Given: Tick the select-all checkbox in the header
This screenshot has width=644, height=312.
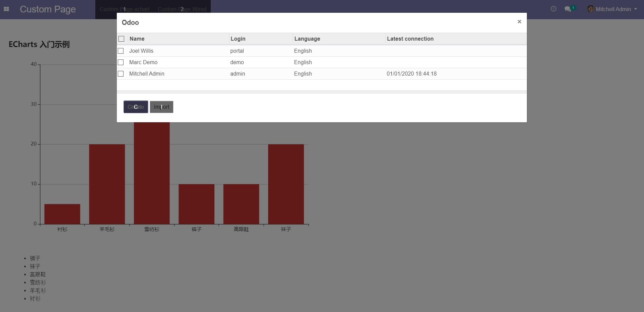Looking at the screenshot, I should 121,39.
